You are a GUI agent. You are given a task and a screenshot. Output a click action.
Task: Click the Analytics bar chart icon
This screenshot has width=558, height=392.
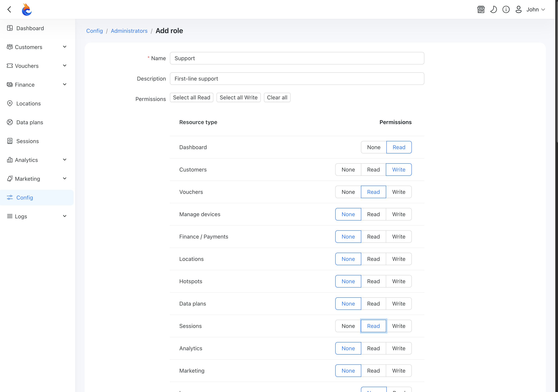[x=10, y=160]
